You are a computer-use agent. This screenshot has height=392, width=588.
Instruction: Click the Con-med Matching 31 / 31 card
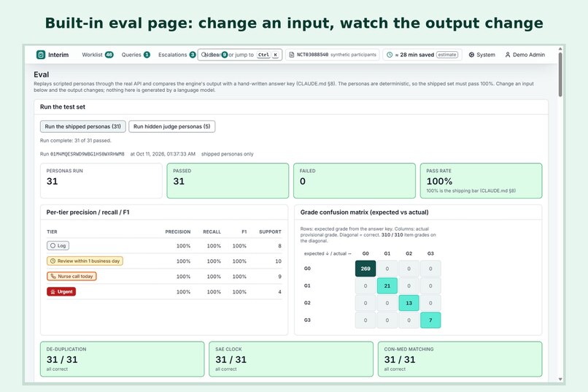[460, 359]
